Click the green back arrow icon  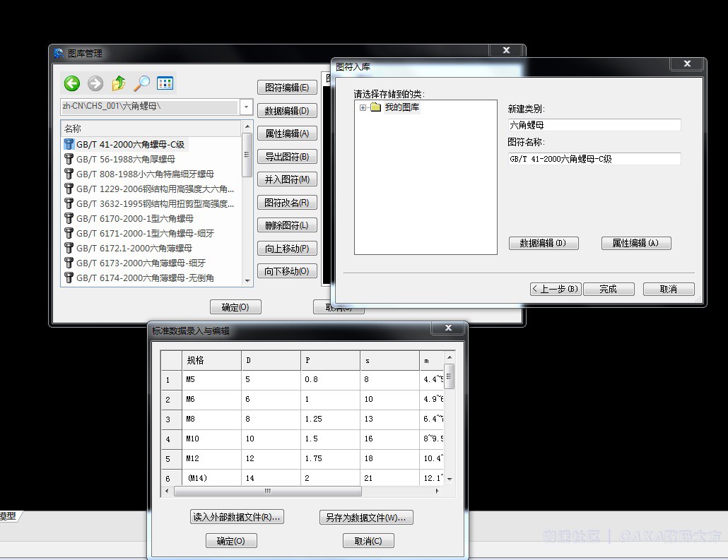point(72,83)
